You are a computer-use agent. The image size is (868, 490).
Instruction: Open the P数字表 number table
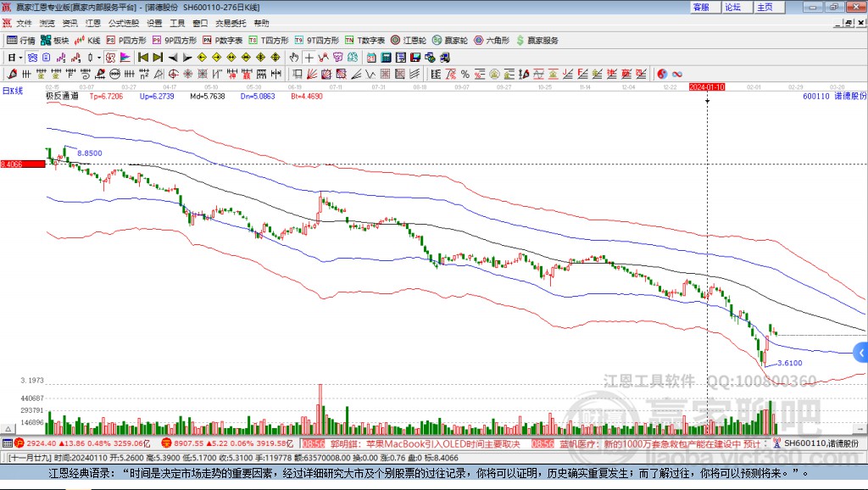coord(223,40)
